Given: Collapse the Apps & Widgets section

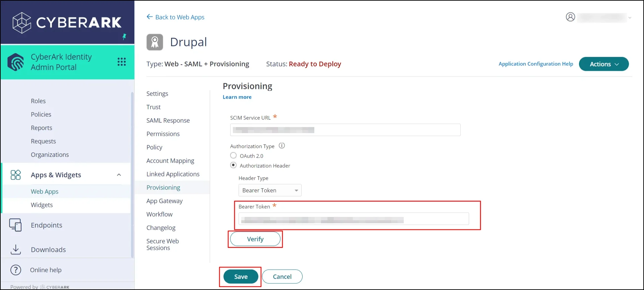Looking at the screenshot, I should point(119,175).
